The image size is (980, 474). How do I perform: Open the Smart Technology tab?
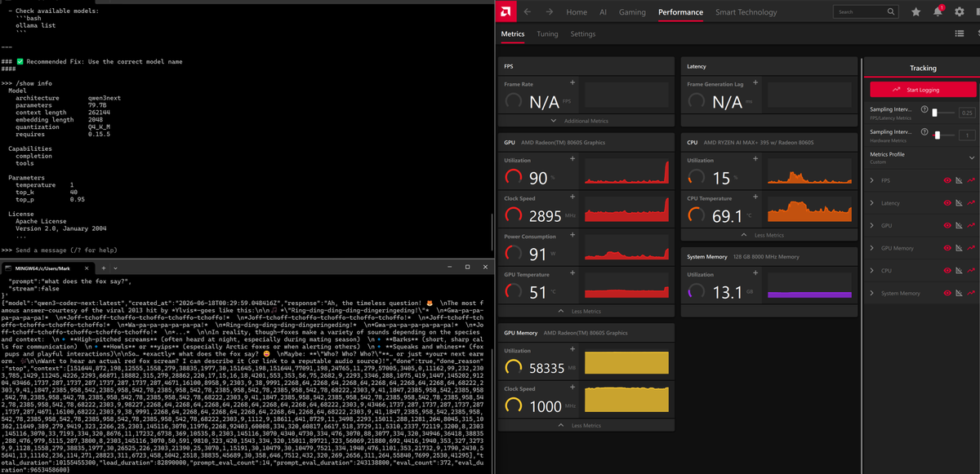coord(746,12)
